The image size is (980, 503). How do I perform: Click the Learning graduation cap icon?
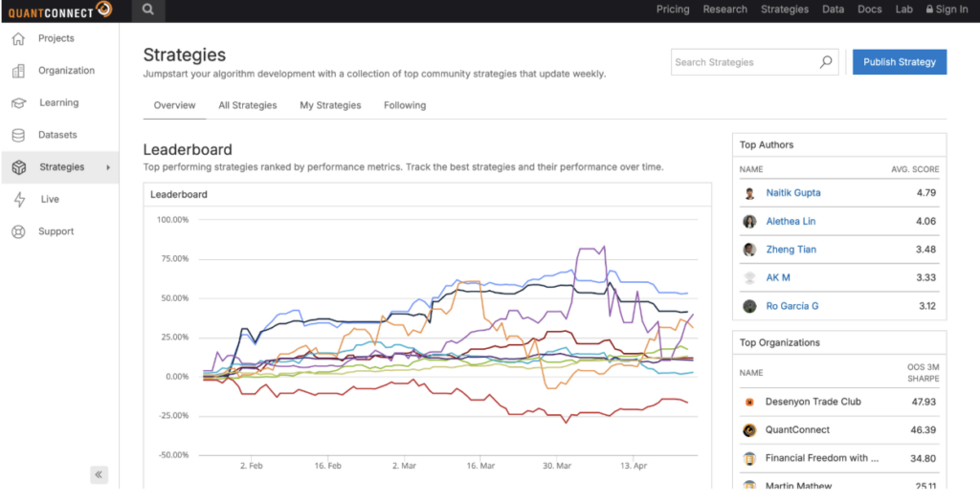19,103
